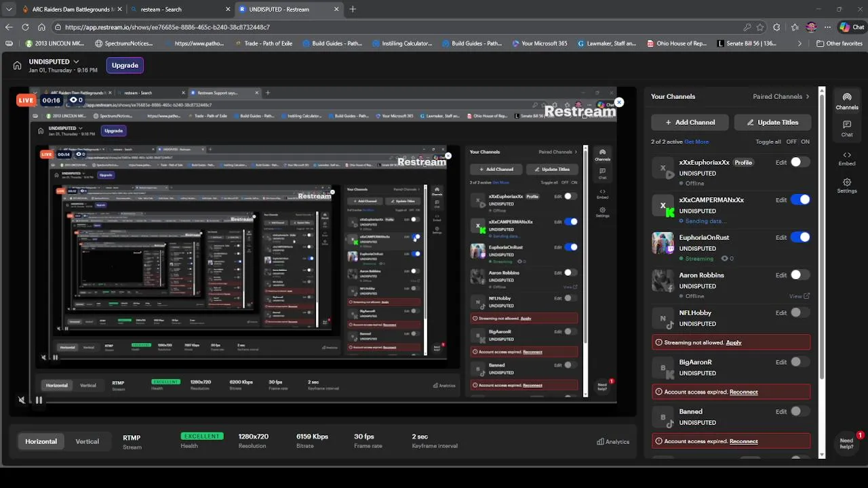Open a new browser tab
This screenshot has width=868, height=488.
[353, 9]
